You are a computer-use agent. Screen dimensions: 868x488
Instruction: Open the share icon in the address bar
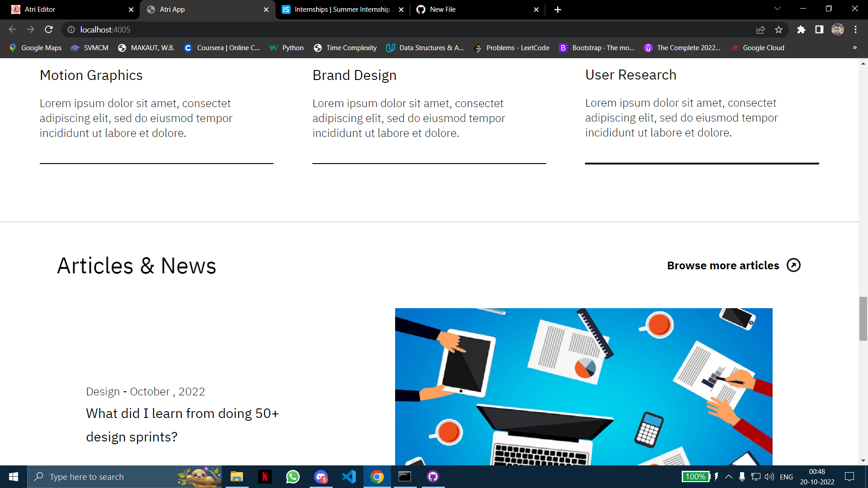click(x=761, y=29)
